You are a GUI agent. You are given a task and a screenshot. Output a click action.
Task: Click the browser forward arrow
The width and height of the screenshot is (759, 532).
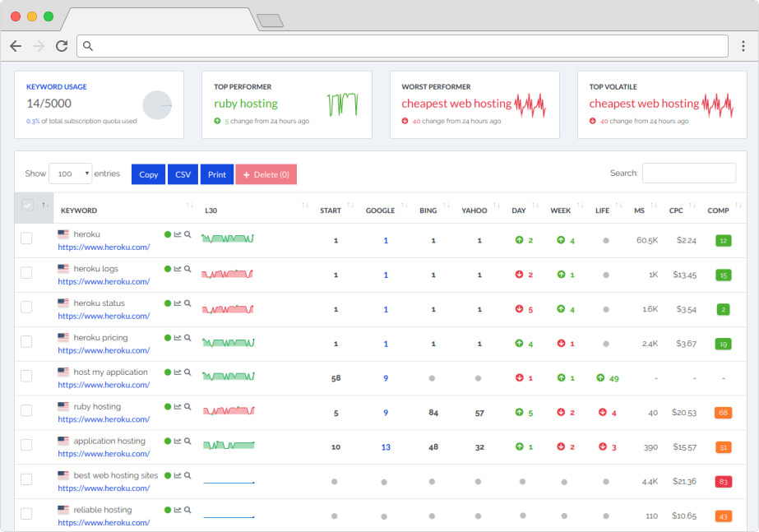tap(39, 46)
